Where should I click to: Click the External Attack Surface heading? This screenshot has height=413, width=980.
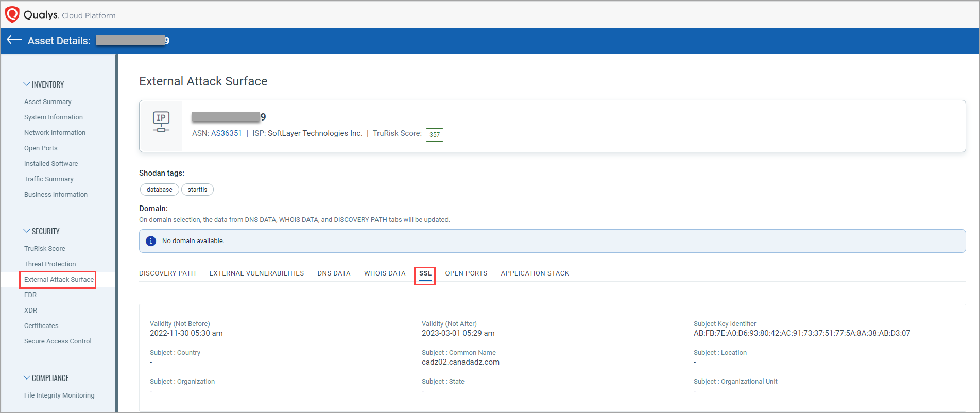pyautogui.click(x=203, y=81)
